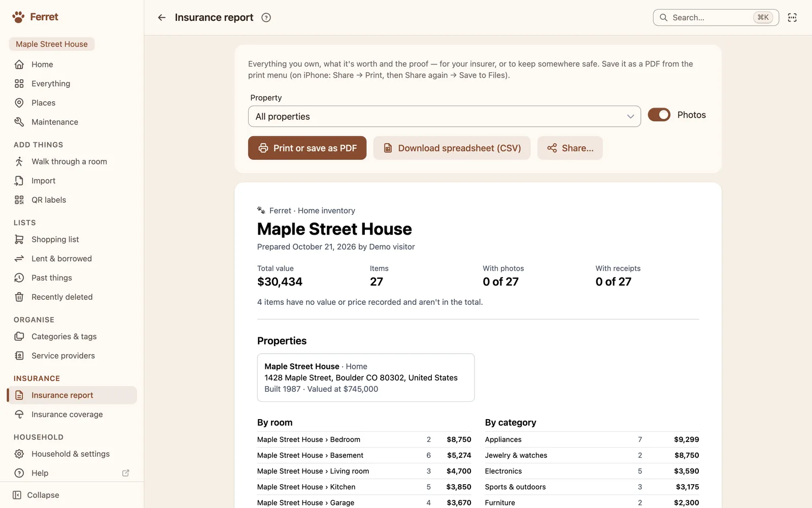The image size is (812, 508).
Task: Focus the Search input field
Action: point(716,17)
